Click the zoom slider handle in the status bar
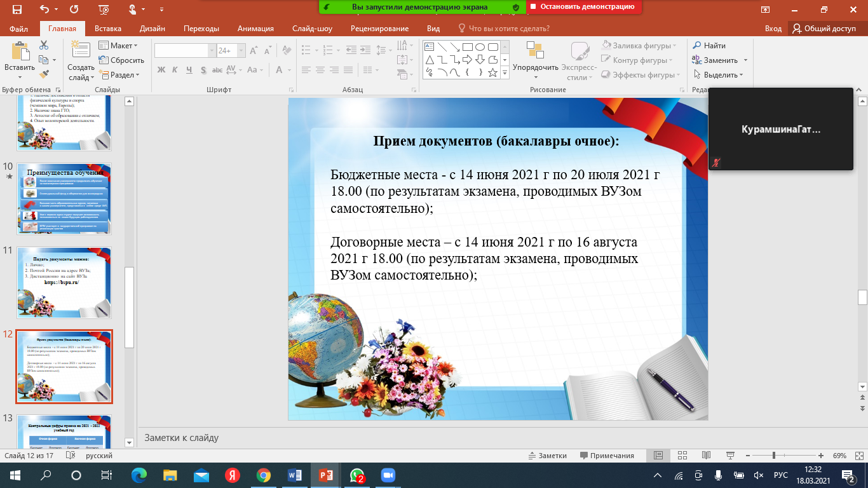This screenshot has height=488, width=868. 773,456
